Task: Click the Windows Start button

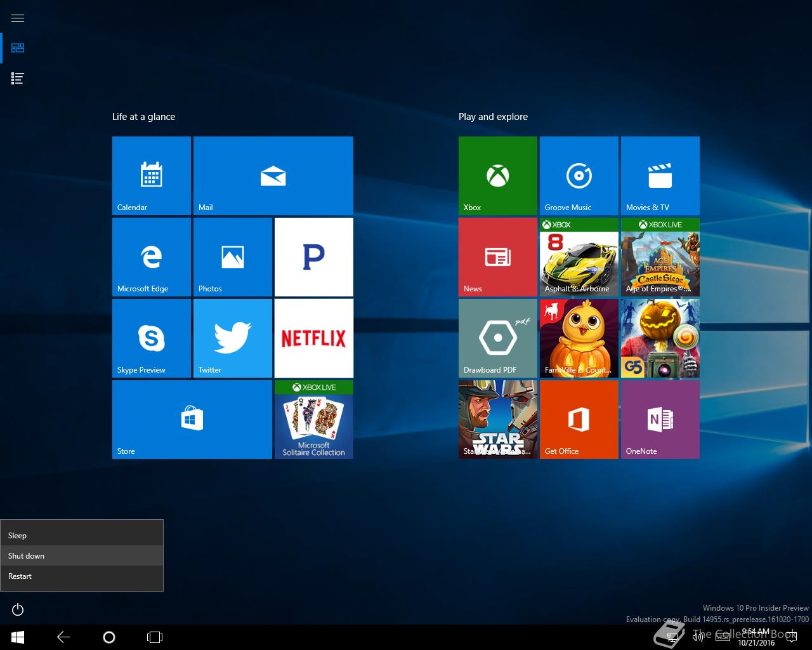Action: pos(18,637)
